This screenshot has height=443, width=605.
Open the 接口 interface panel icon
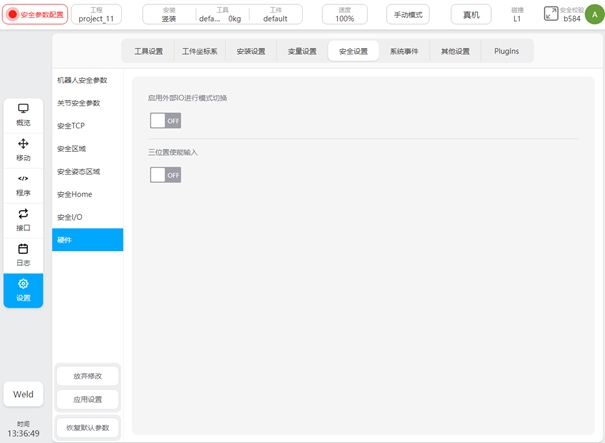point(23,214)
